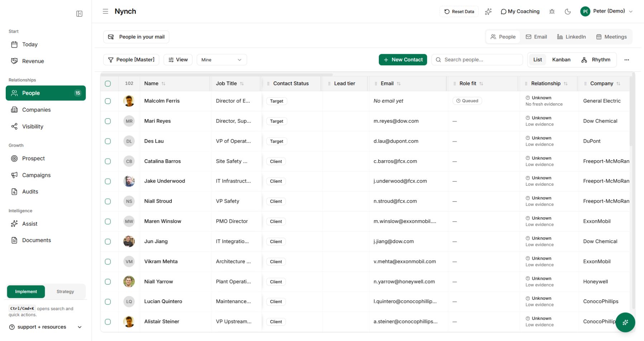Click the Reset Data button
Screen dimensions: 644x341
pos(459,11)
